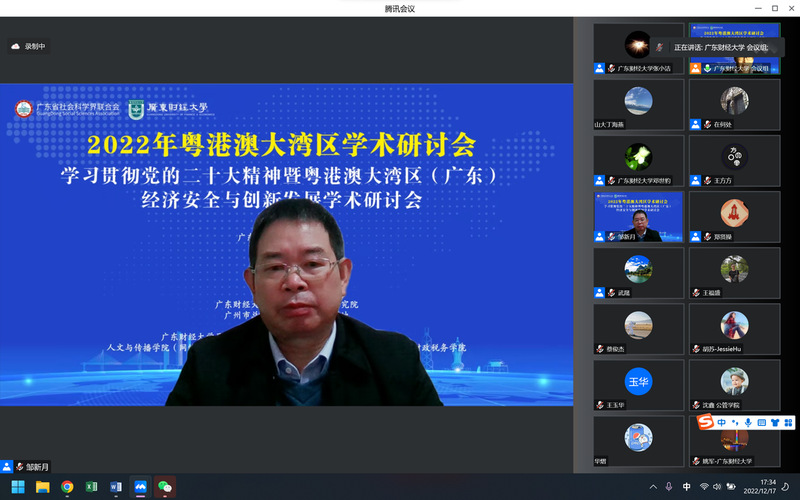Click the recording status indicator '录制中'
Screen dimensions: 800x500
pos(28,46)
